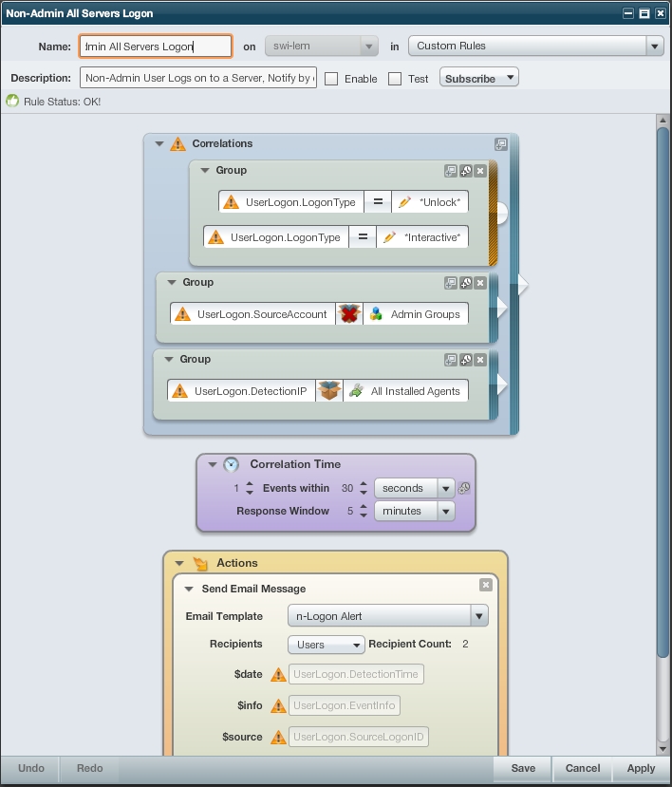Collapse the Correlation Time section

click(x=213, y=464)
